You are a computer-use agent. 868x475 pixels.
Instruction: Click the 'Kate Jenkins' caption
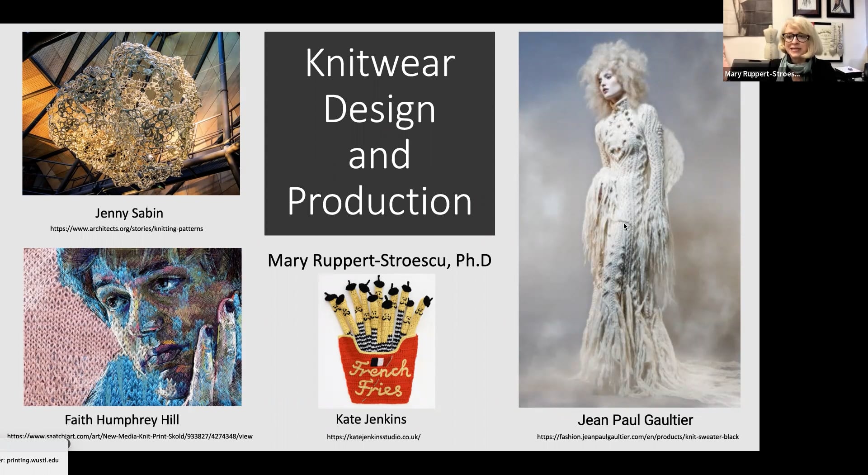(x=371, y=419)
